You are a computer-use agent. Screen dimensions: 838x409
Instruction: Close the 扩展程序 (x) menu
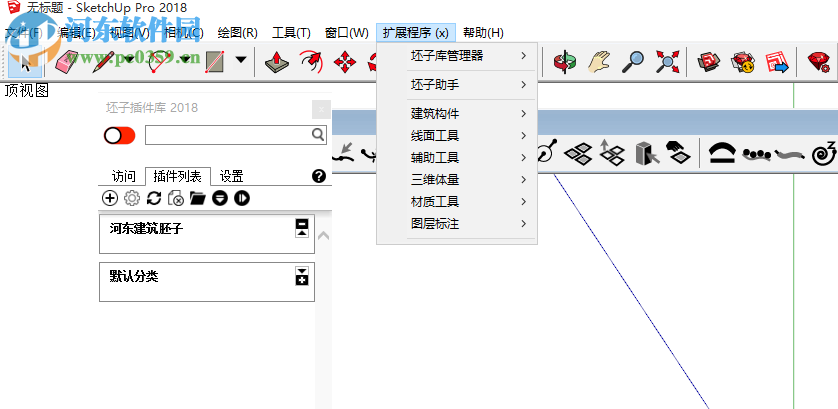pyautogui.click(x=416, y=33)
